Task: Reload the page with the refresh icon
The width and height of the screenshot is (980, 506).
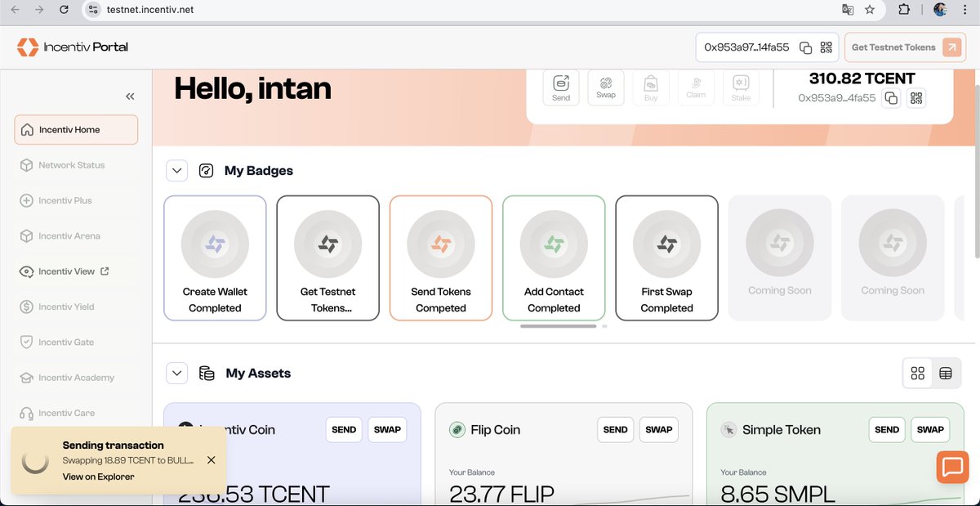Action: (x=65, y=10)
